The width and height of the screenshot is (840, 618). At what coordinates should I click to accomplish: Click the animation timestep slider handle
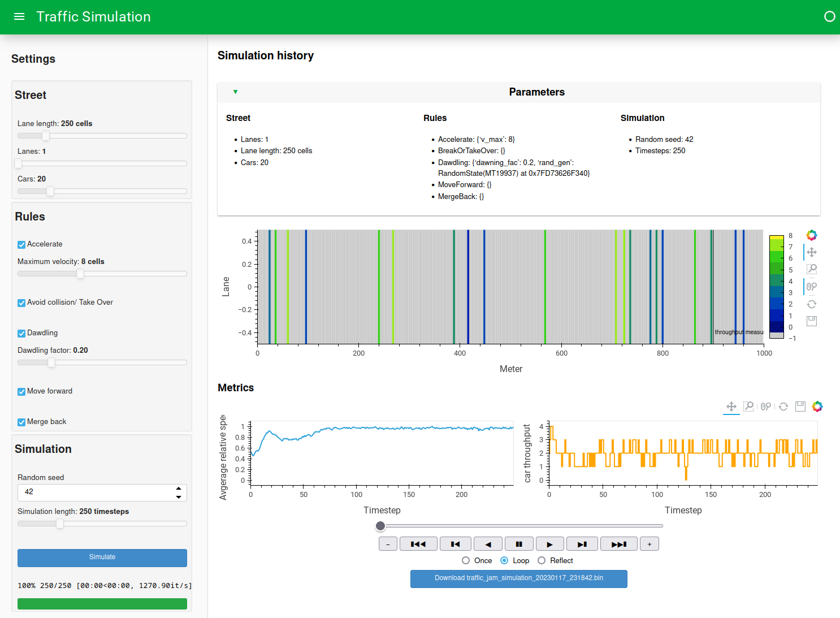click(x=380, y=526)
